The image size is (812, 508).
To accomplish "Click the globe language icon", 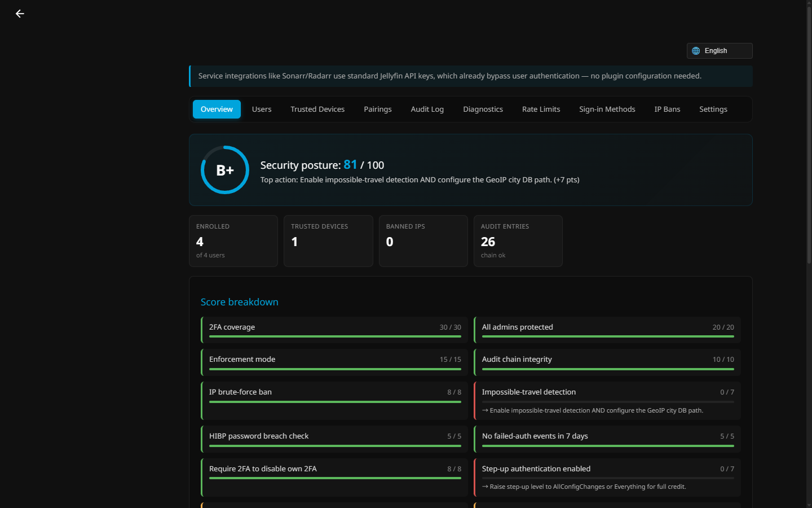I will pos(696,51).
